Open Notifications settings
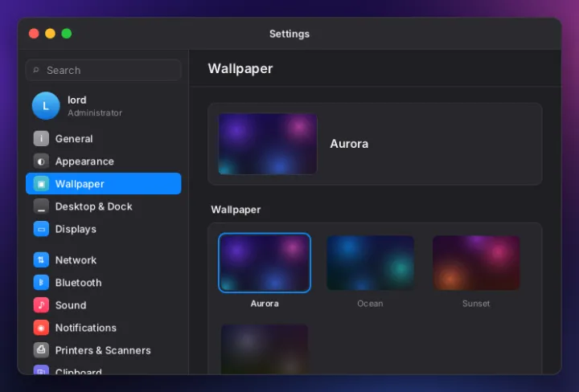579x392 pixels. coord(104,328)
